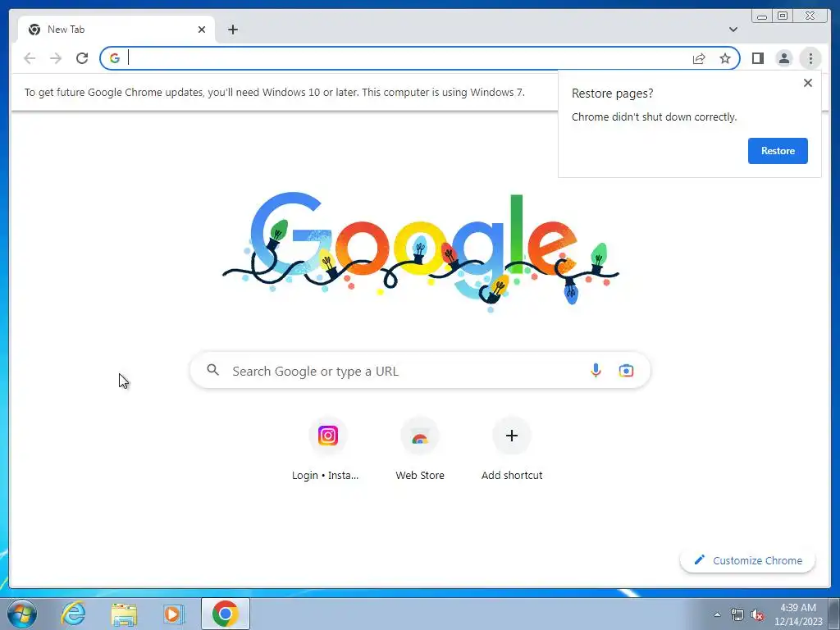Click the muted volume tray icon
Screen dimensions: 840x630
point(757,614)
